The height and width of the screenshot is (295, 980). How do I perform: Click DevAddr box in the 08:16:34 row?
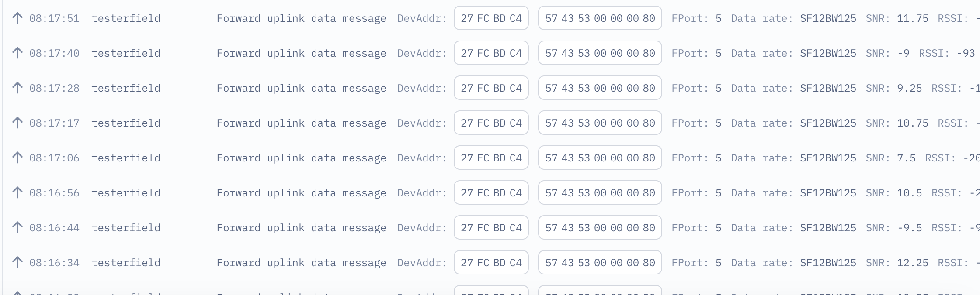click(x=491, y=262)
